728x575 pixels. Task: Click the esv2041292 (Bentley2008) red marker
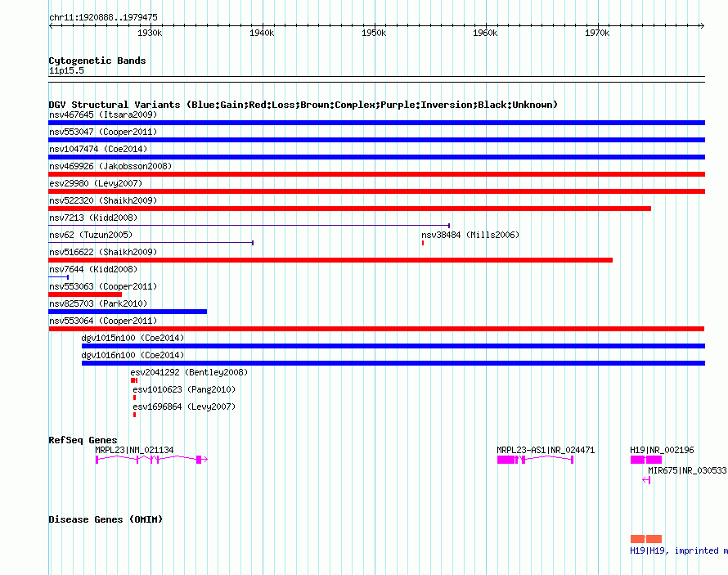pos(134,380)
